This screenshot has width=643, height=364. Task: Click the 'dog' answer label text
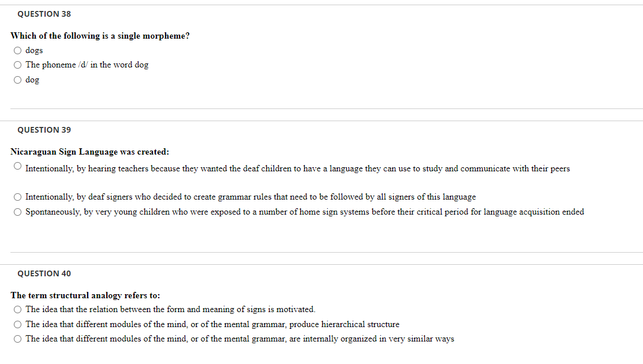[32, 80]
